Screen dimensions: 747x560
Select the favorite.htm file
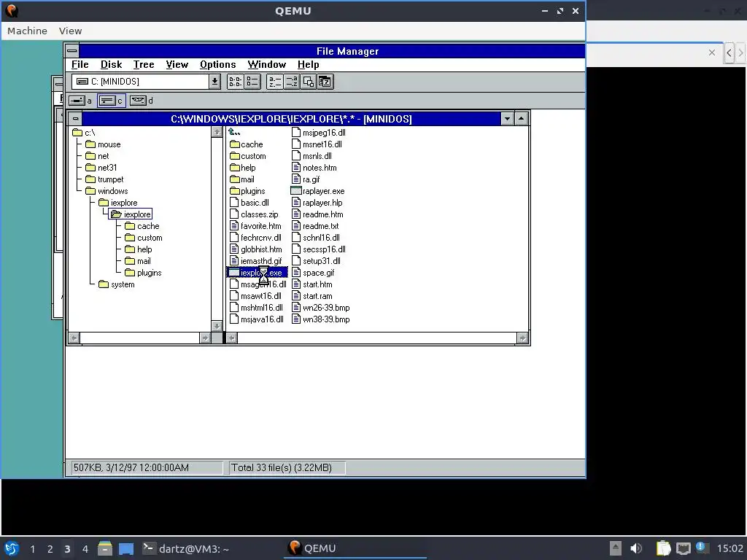pyautogui.click(x=256, y=226)
